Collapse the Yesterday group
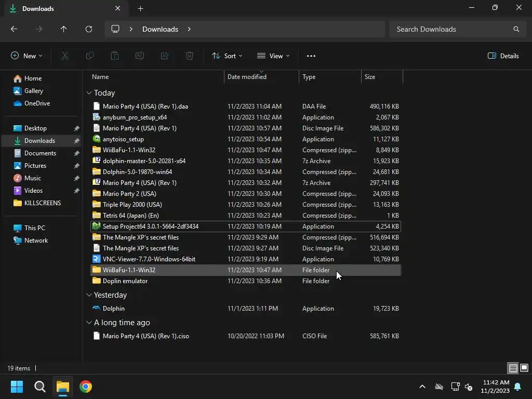The image size is (532, 399). click(x=89, y=295)
